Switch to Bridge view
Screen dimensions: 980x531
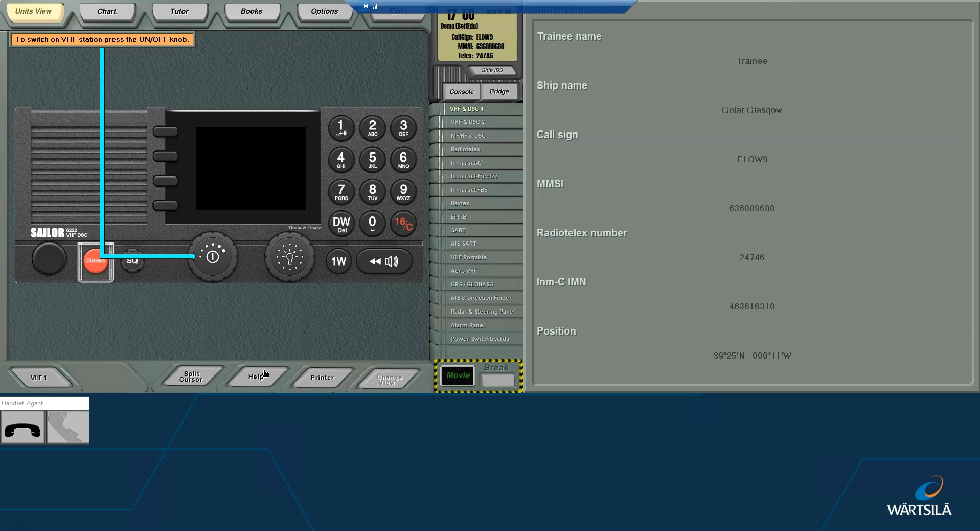(499, 92)
